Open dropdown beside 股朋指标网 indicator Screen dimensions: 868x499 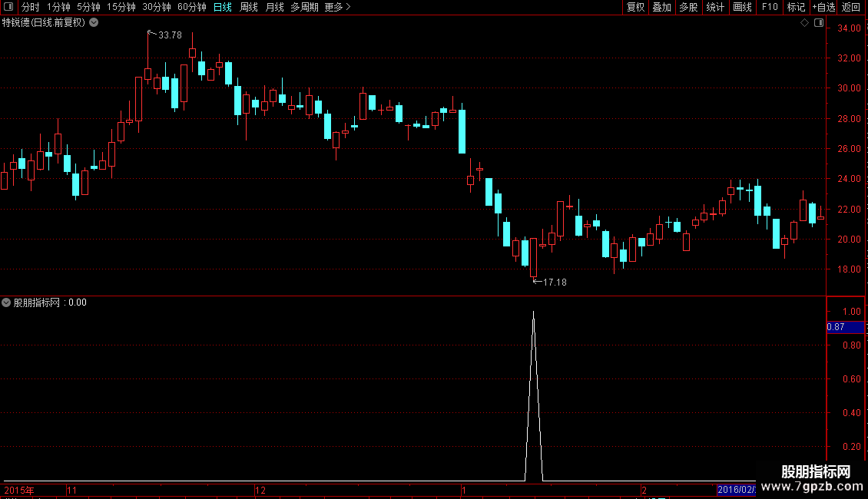coord(6,302)
